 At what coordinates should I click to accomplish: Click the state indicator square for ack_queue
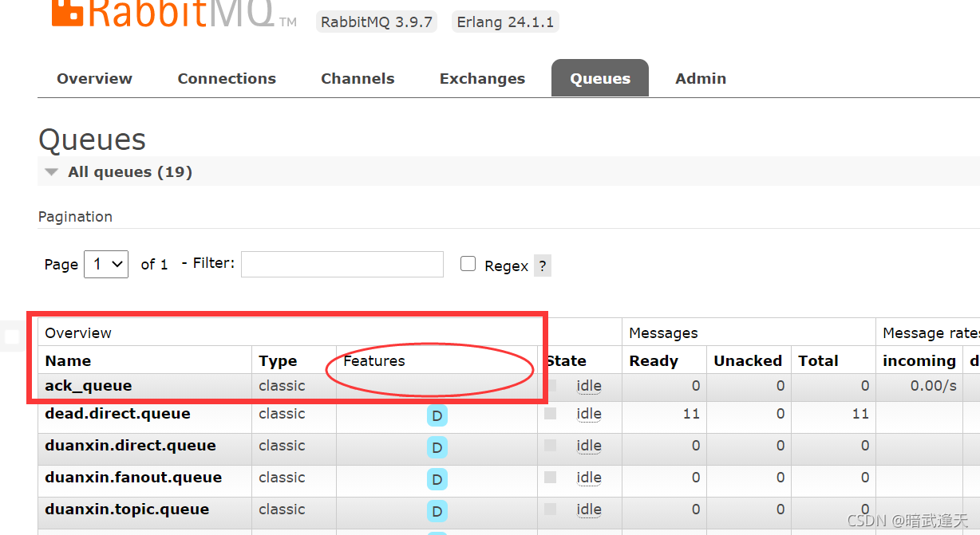[x=551, y=386]
